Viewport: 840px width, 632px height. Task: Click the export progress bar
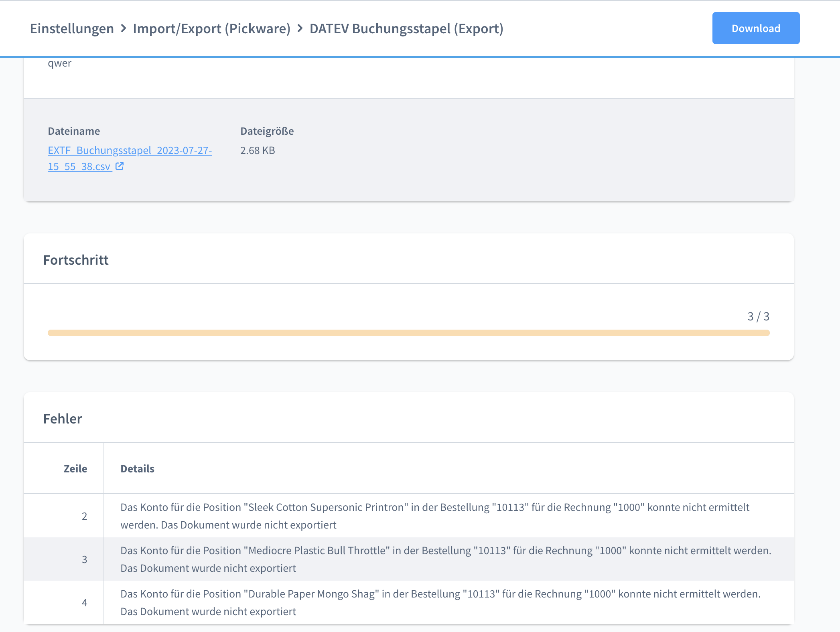pos(408,333)
